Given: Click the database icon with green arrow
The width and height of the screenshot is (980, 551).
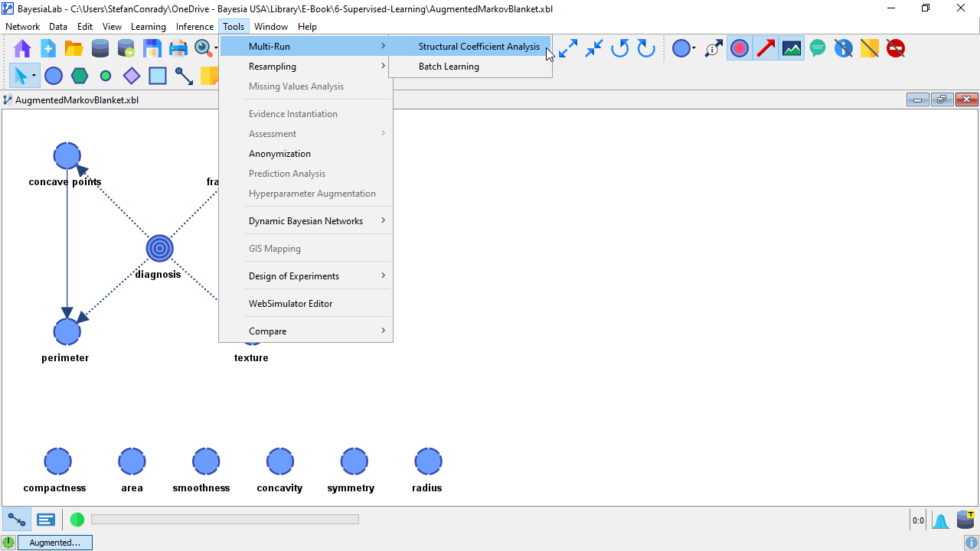Looking at the screenshot, I should 126,49.
